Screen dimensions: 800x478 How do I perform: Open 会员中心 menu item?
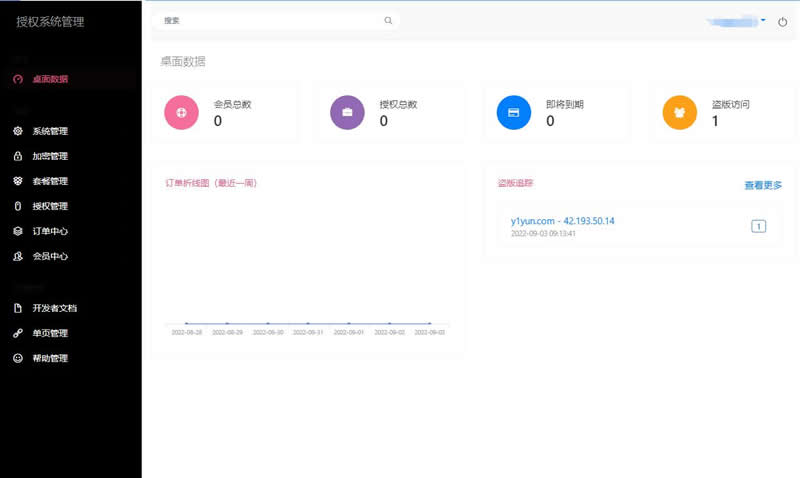50,256
